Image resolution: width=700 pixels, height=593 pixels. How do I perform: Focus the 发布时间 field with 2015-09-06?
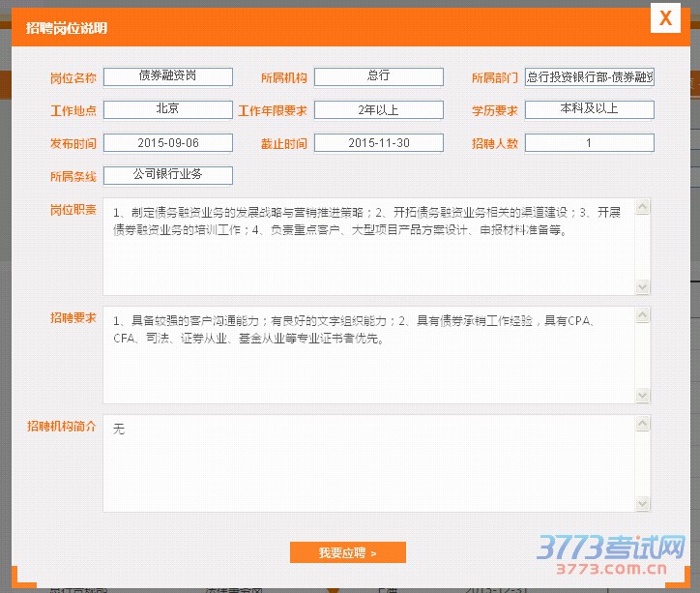click(x=168, y=142)
